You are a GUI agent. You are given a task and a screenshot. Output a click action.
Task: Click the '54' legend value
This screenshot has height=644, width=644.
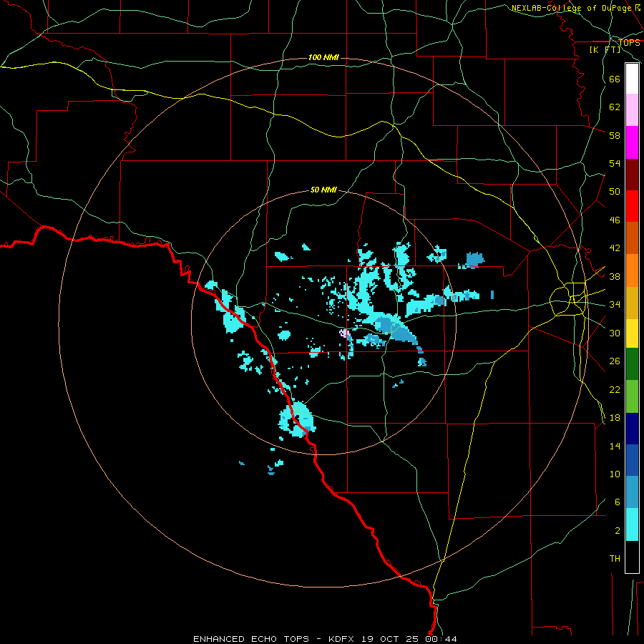coord(615,163)
